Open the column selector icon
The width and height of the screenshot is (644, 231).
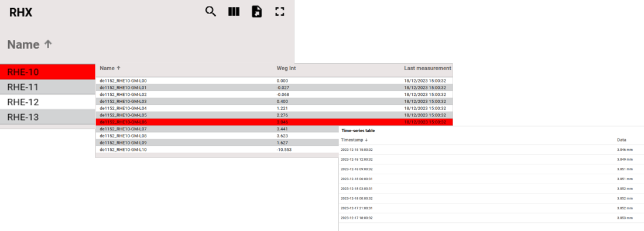pyautogui.click(x=234, y=12)
